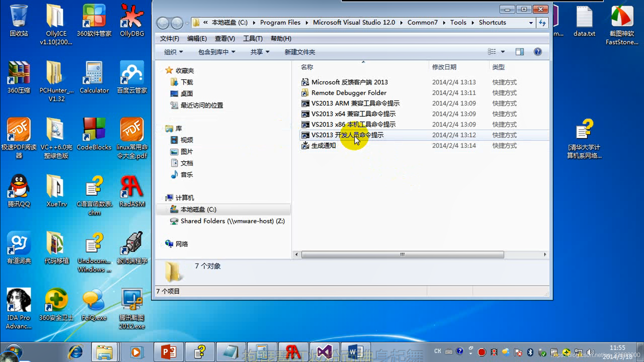Open the 帮助(H) menu
Screen dimensions: 644x362
(x=281, y=38)
